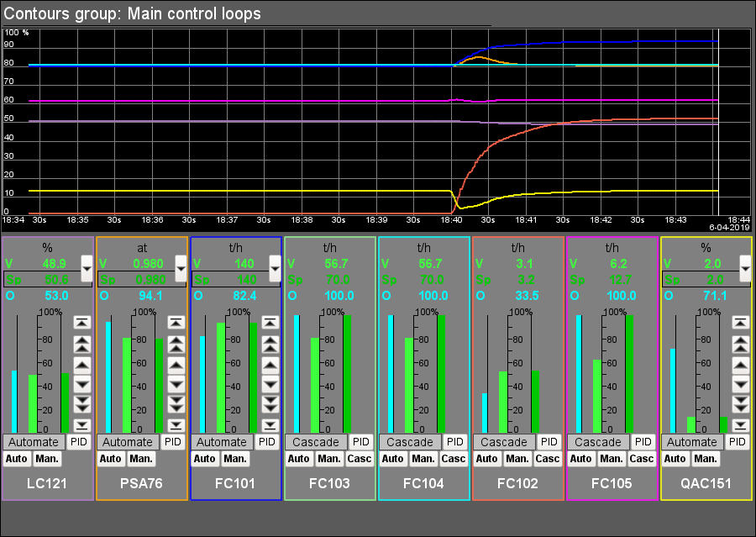Click the FC105 Man. mode button
756x537 pixels.
[611, 459]
